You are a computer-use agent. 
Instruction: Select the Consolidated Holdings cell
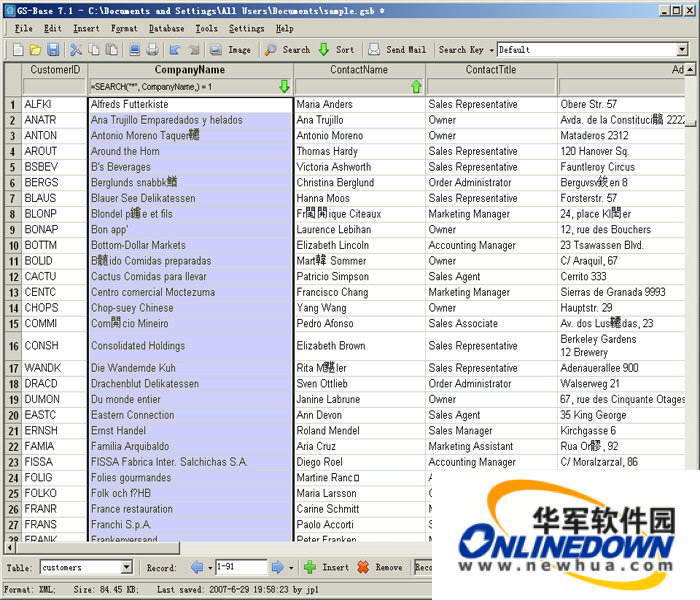(191, 346)
